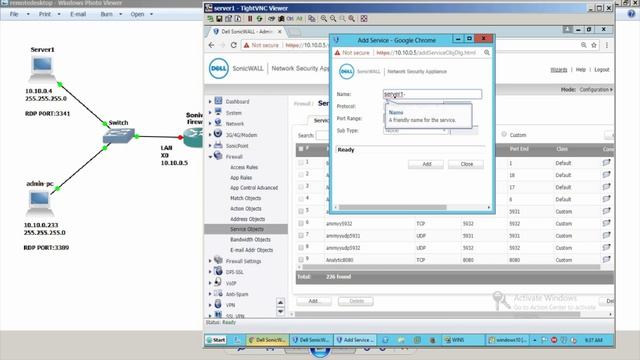Expand the SonicPoint tree node
The image size is (640, 360).
tap(210, 145)
